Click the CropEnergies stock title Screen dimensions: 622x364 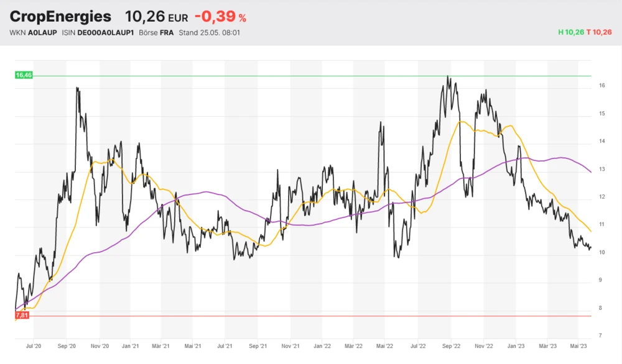pos(60,17)
